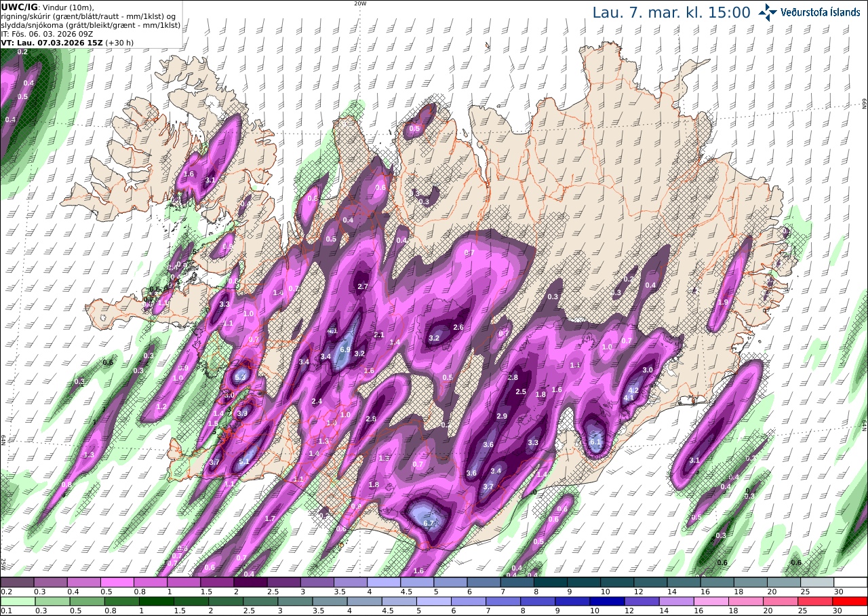The width and height of the screenshot is (868, 616).
Task: Click the Veðurstofa Íslands name text
Action: (821, 12)
